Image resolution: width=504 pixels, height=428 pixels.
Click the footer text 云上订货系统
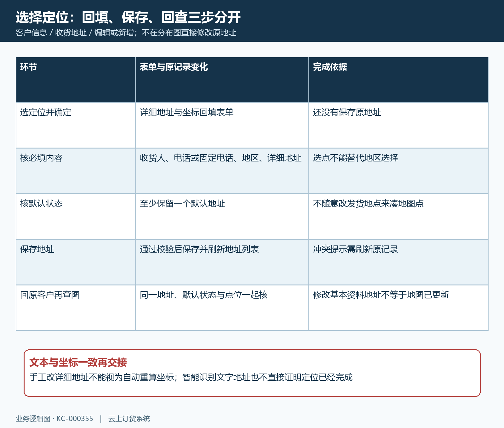coord(129,419)
